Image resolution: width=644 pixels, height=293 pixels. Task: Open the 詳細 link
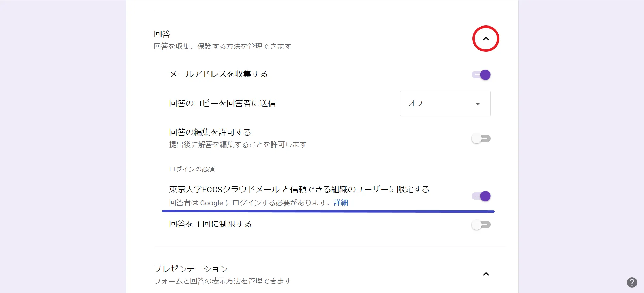tap(341, 203)
